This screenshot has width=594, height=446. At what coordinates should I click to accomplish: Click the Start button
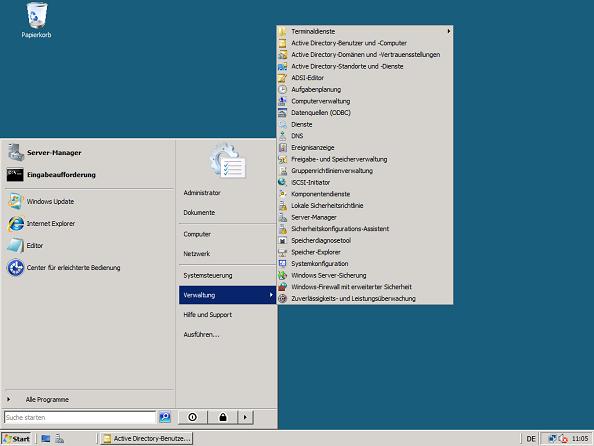[16, 439]
